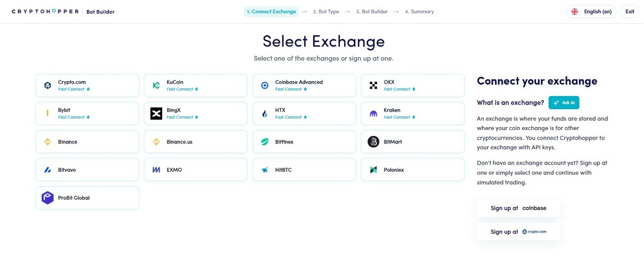Click the BitMart logo icon
This screenshot has width=644, height=269.
[x=373, y=142]
